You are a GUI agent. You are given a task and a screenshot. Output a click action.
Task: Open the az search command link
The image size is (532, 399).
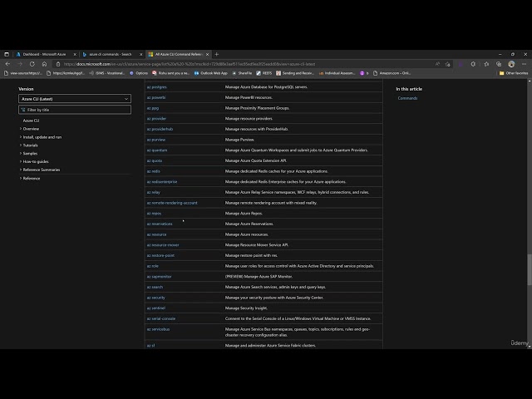tap(155, 287)
